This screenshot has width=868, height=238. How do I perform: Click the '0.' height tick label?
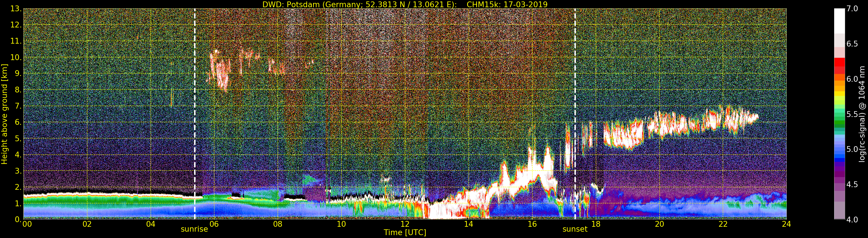18,219
